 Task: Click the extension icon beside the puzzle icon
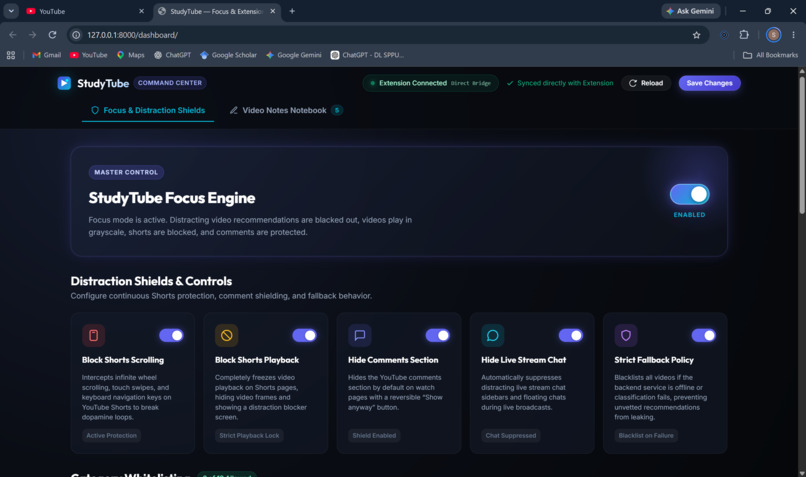724,35
